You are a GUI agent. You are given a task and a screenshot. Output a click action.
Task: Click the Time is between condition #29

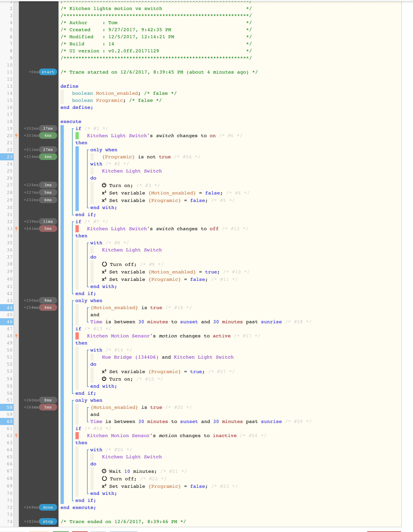(186, 421)
